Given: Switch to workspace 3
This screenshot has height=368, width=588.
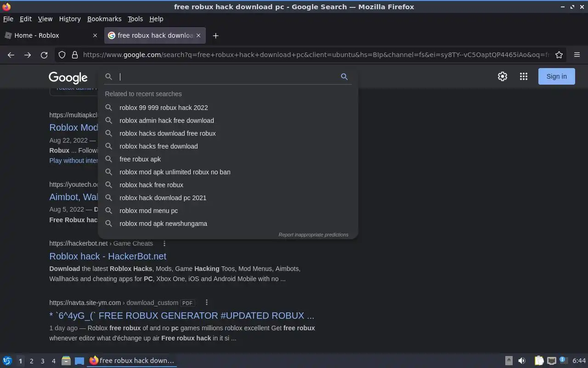Looking at the screenshot, I should pos(42,361).
